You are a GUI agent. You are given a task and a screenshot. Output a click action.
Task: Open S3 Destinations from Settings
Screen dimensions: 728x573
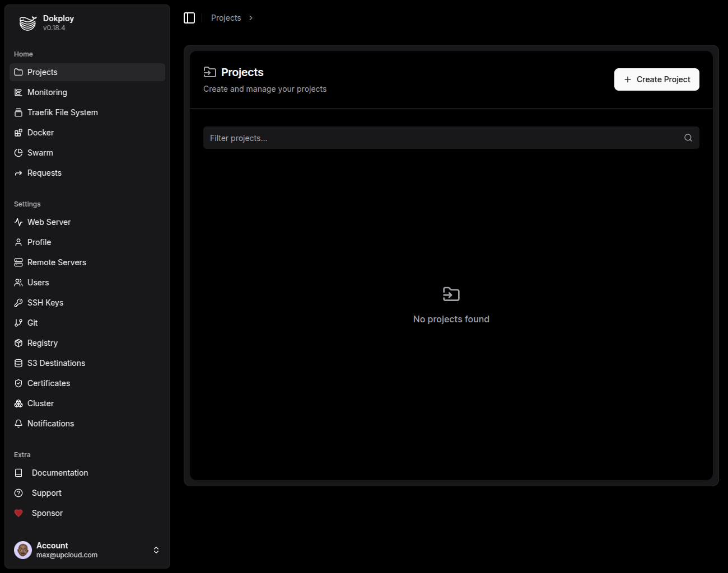click(x=56, y=363)
